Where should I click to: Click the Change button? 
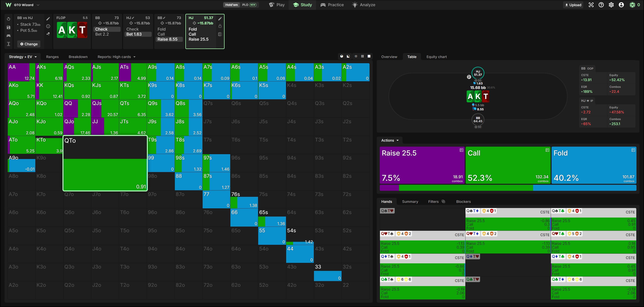[29, 44]
